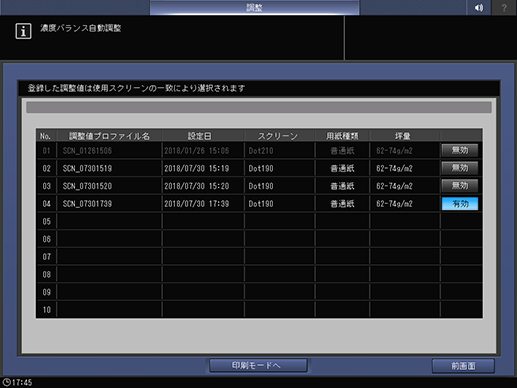Return using the 前画面 button
517x388 pixels.
click(463, 366)
